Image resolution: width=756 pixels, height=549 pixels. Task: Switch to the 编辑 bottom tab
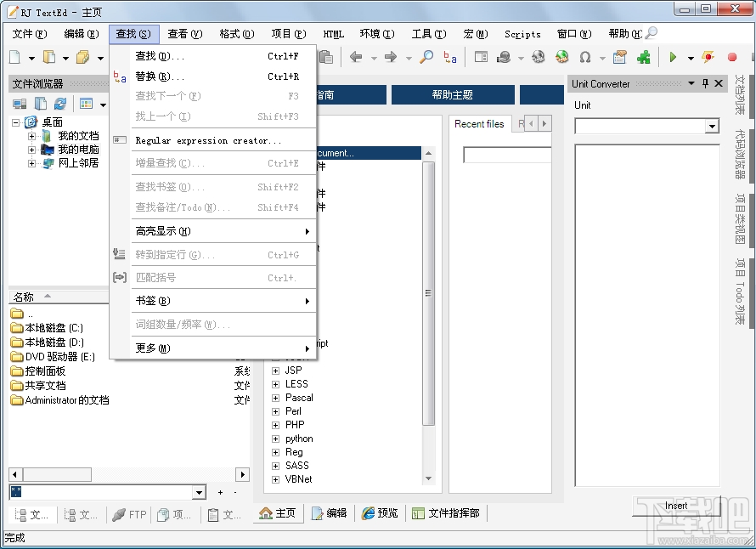(330, 513)
